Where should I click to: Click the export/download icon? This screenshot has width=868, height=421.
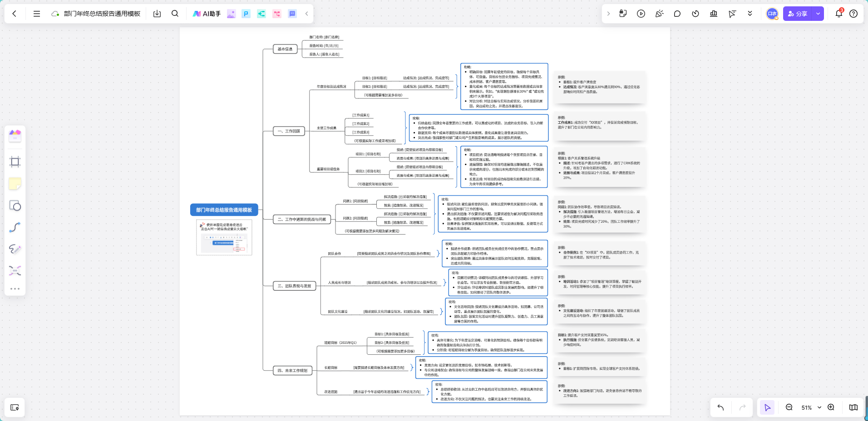(x=157, y=14)
